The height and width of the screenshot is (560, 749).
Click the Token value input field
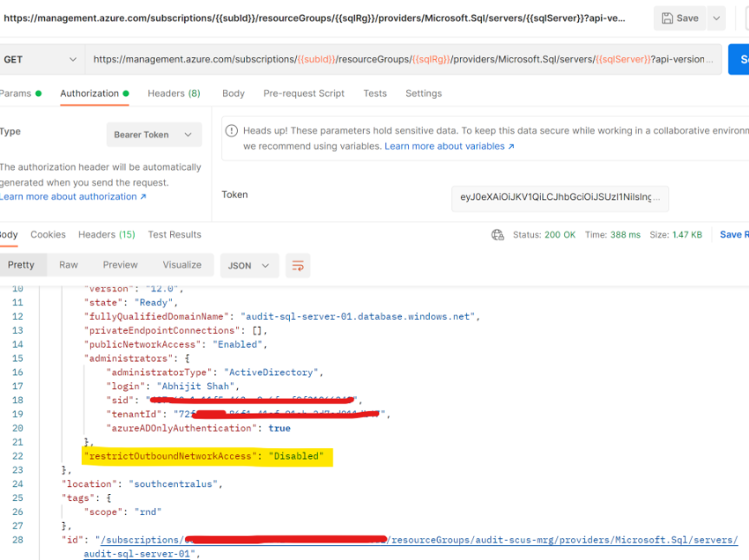tap(560, 197)
